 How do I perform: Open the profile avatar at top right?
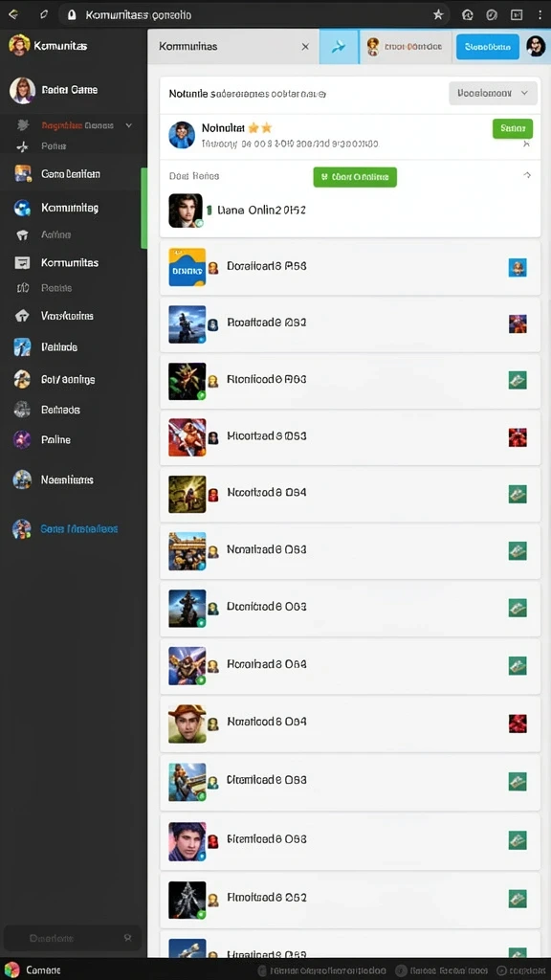pyautogui.click(x=536, y=46)
